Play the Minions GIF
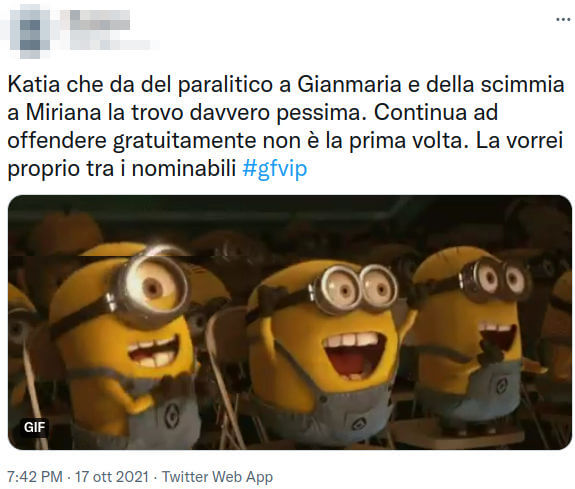The height and width of the screenshot is (489, 575). pyautogui.click(x=290, y=322)
